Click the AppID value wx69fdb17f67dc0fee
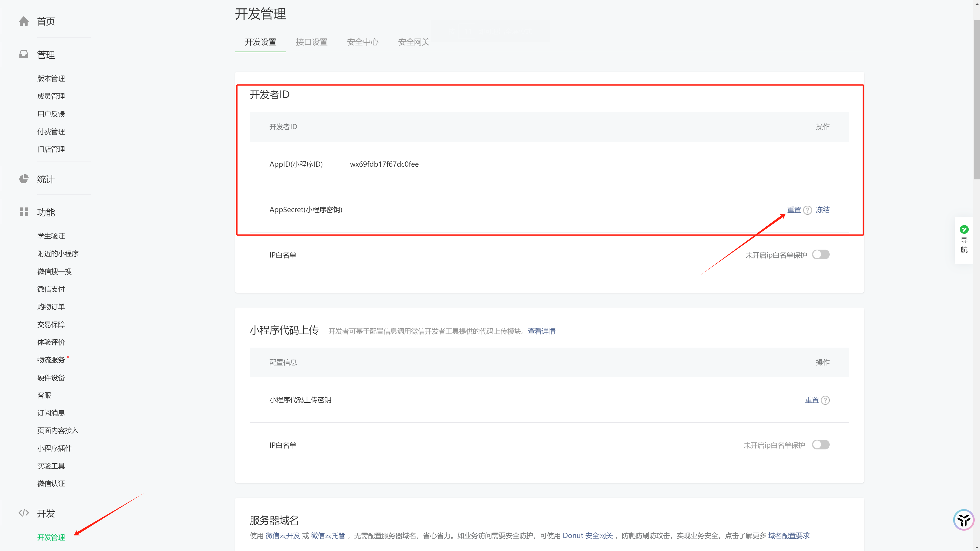This screenshot has height=551, width=980. [x=384, y=164]
